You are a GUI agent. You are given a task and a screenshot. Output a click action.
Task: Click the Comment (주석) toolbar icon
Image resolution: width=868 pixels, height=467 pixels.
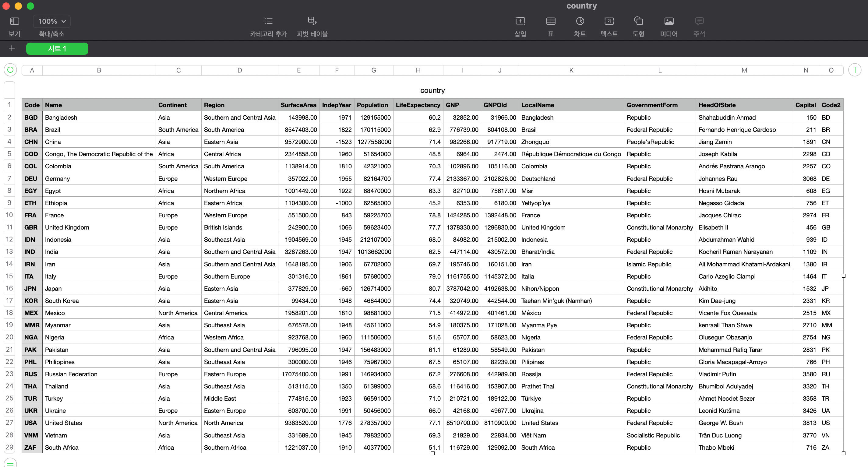pos(699,21)
